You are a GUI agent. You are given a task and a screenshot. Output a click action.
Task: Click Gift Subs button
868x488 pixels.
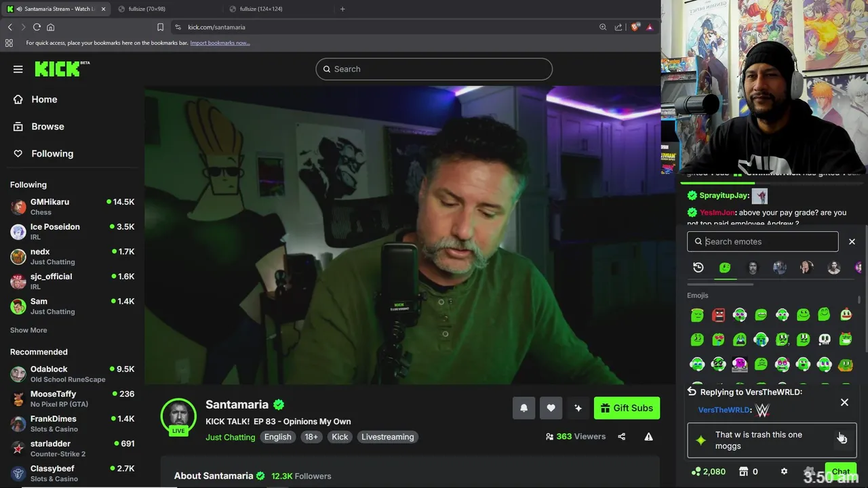(x=627, y=408)
